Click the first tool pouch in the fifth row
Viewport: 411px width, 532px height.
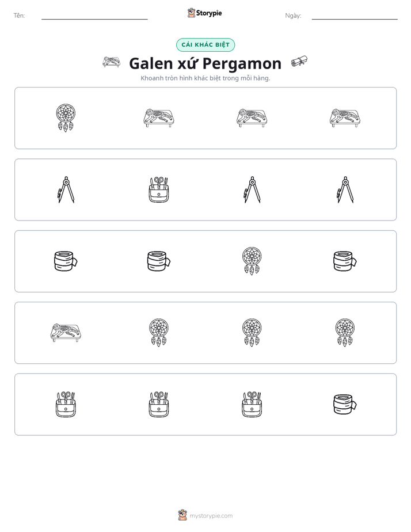66,404
